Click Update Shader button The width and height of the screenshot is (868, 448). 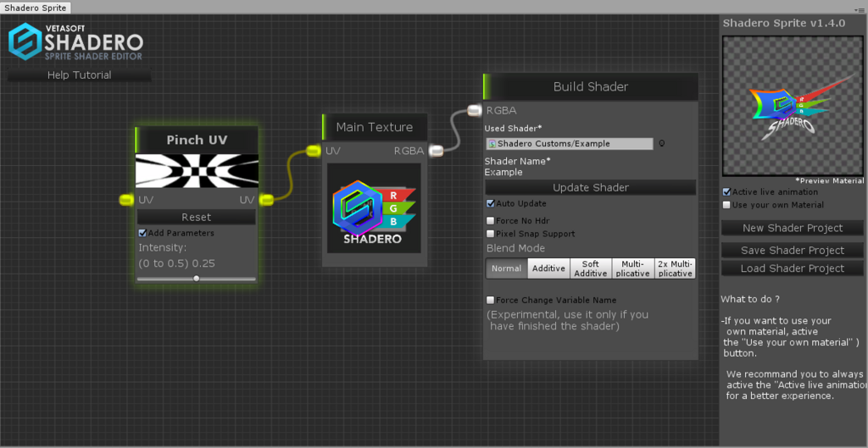pyautogui.click(x=591, y=187)
